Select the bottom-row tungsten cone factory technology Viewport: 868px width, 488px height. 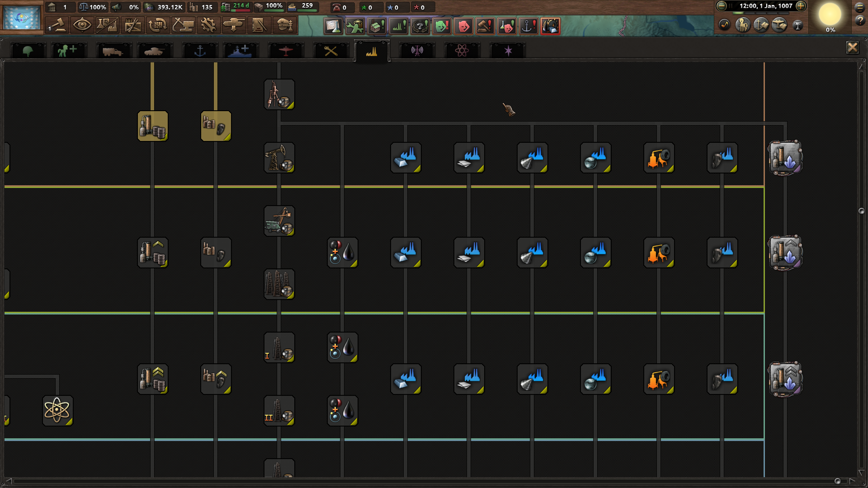click(533, 379)
